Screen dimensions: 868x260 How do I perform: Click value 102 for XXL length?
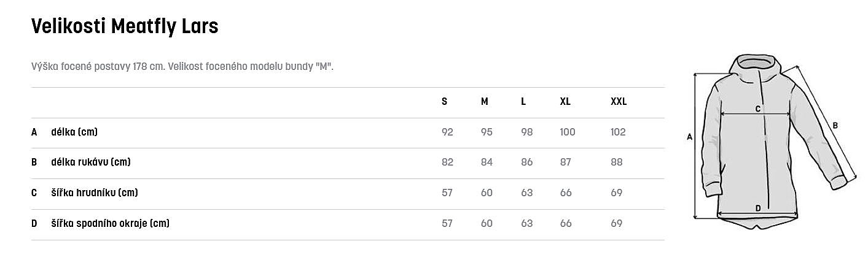[x=618, y=132]
